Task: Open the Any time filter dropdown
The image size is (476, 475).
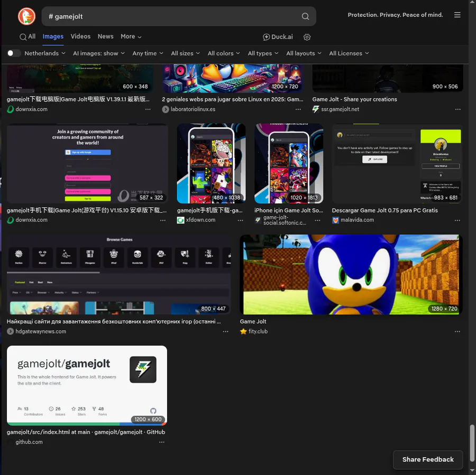Action: (148, 53)
